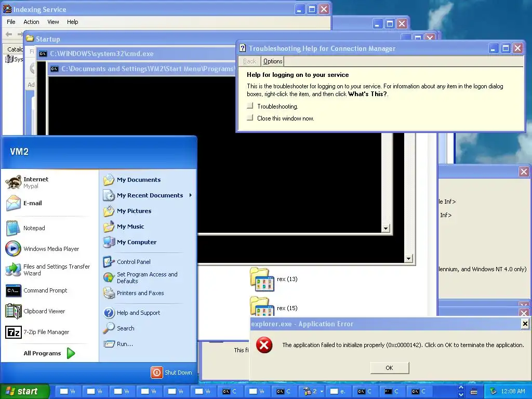The height and width of the screenshot is (399, 532).
Task: Open the Run dialog
Action: click(148, 344)
